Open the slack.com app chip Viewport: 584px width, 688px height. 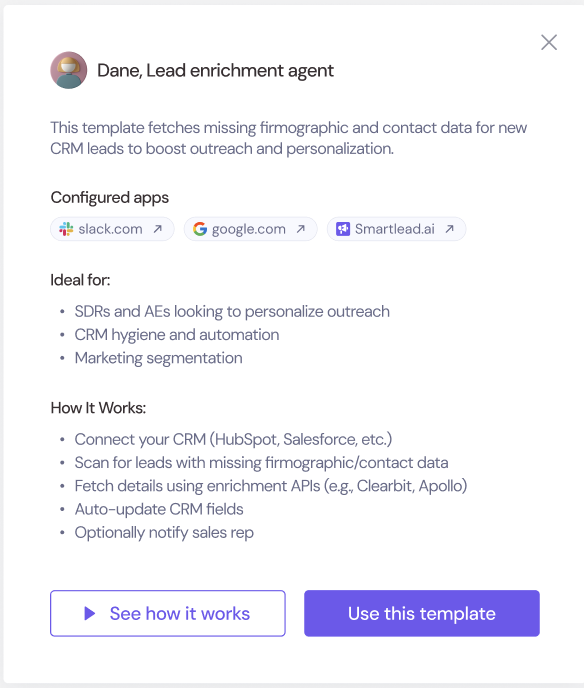point(112,229)
